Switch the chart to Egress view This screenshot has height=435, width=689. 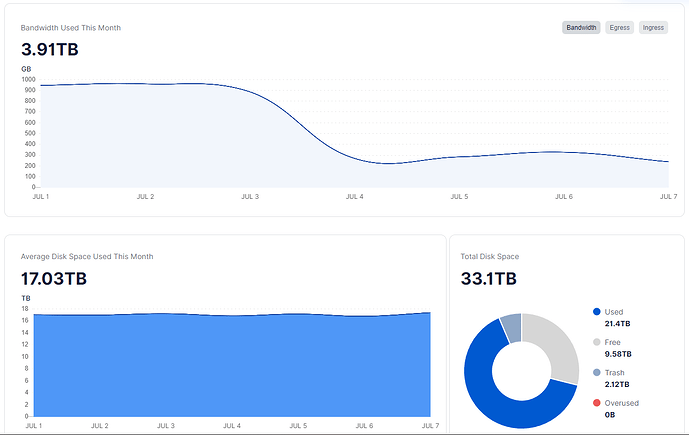coord(620,28)
